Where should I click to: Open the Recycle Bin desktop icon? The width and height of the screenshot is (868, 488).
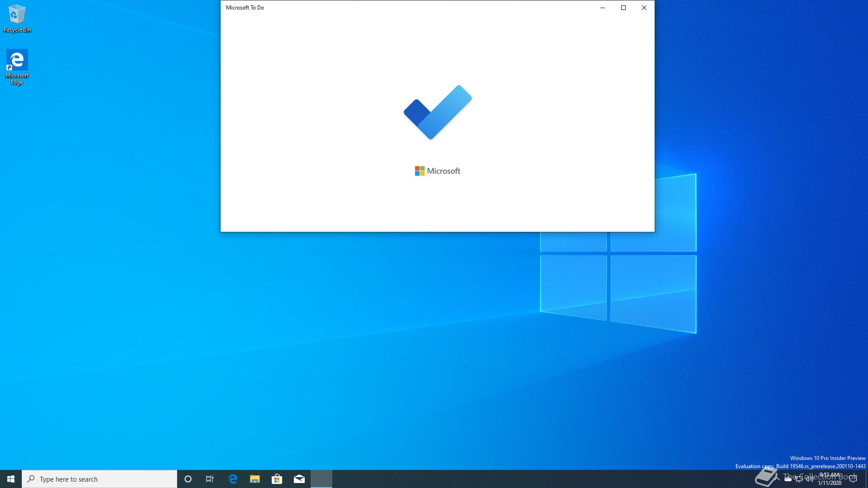click(x=17, y=19)
